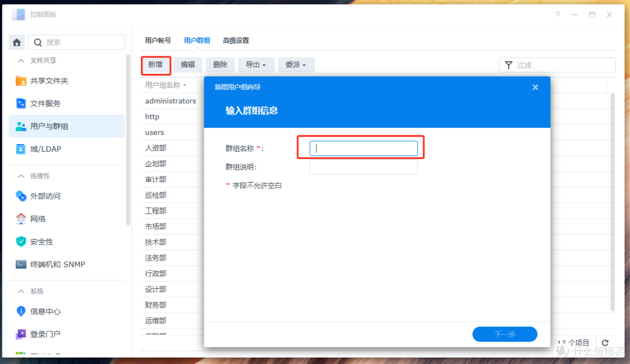Focus the group description (群组说明) field
The height and width of the screenshot is (364, 630).
[363, 167]
